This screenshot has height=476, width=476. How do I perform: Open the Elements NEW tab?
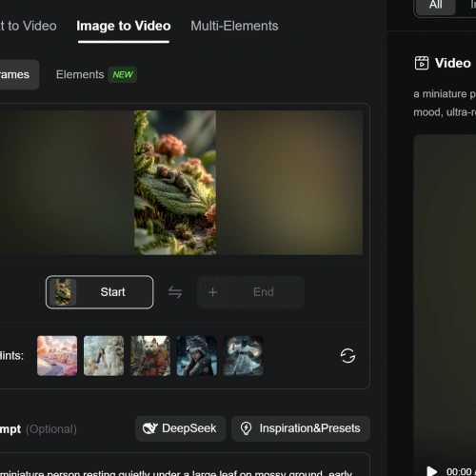[96, 74]
